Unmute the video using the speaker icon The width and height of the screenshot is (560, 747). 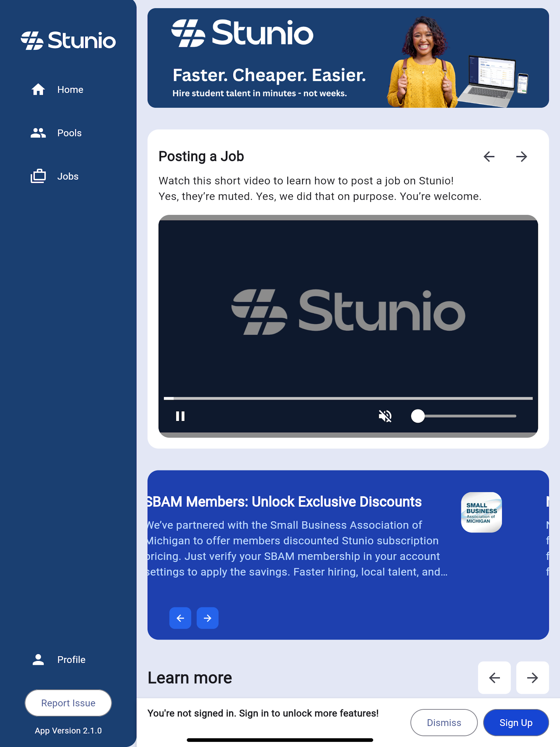tap(385, 416)
